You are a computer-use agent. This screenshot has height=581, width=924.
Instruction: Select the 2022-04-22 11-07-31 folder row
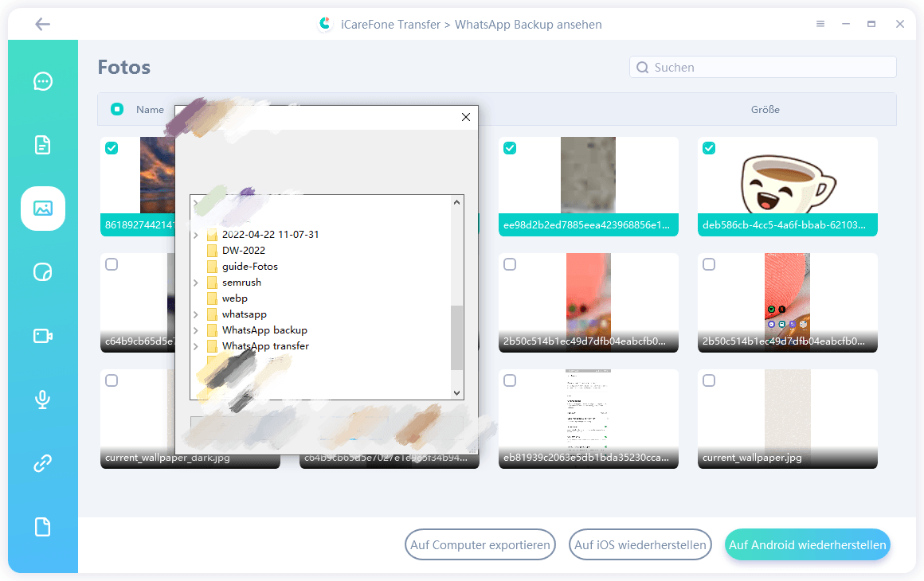pyautogui.click(x=270, y=234)
